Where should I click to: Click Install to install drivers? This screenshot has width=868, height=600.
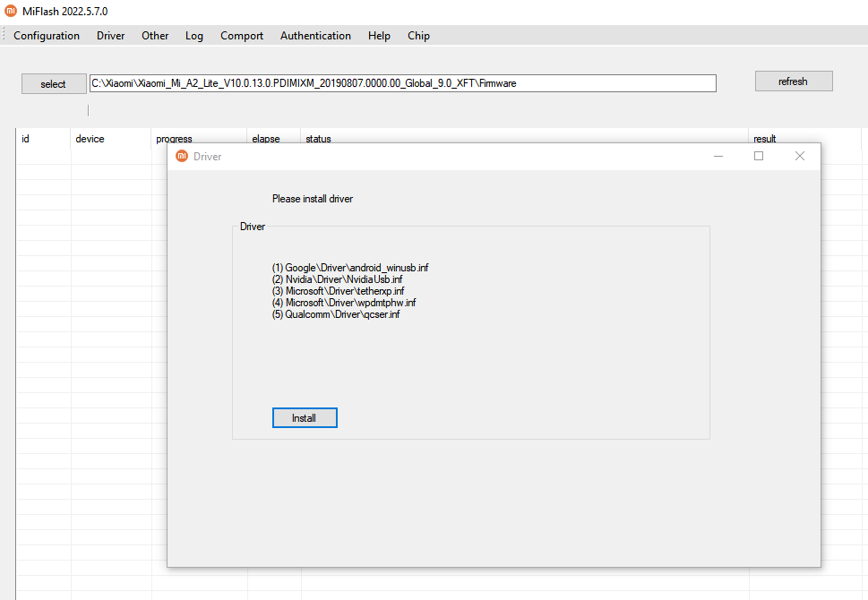[x=305, y=418]
